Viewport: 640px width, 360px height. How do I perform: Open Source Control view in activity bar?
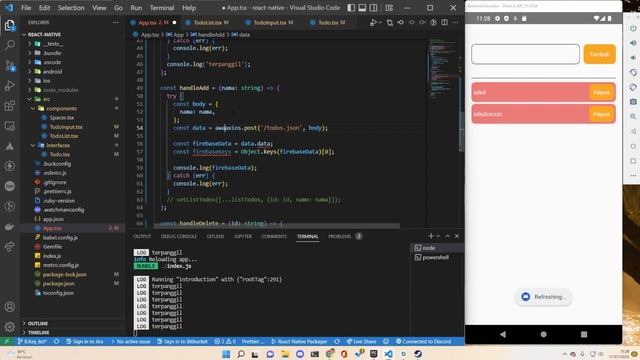9,65
